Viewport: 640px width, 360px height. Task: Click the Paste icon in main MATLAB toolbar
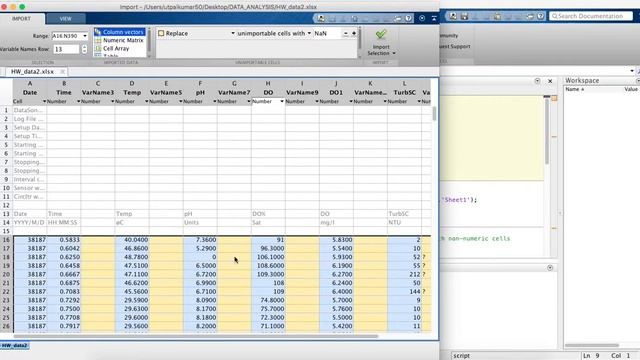pyautogui.click(x=497, y=16)
